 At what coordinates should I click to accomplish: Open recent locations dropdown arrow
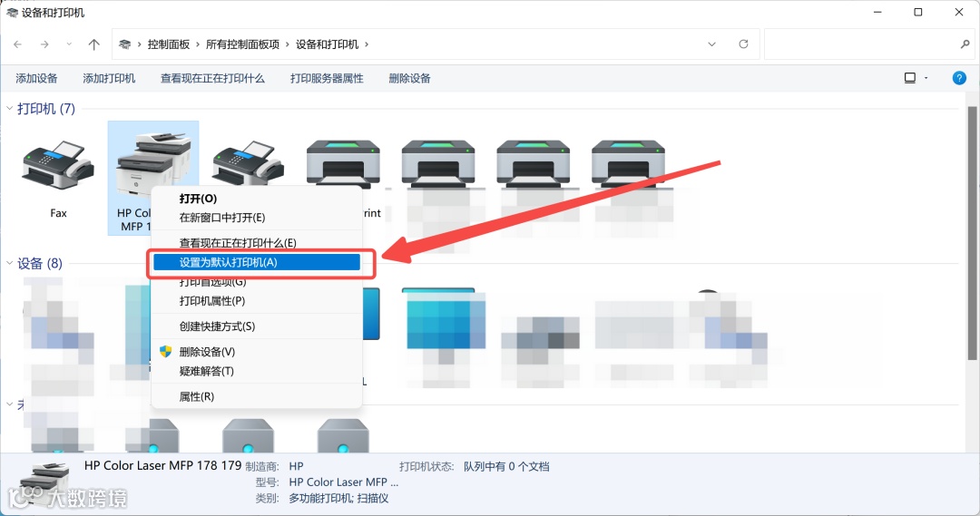click(x=712, y=44)
